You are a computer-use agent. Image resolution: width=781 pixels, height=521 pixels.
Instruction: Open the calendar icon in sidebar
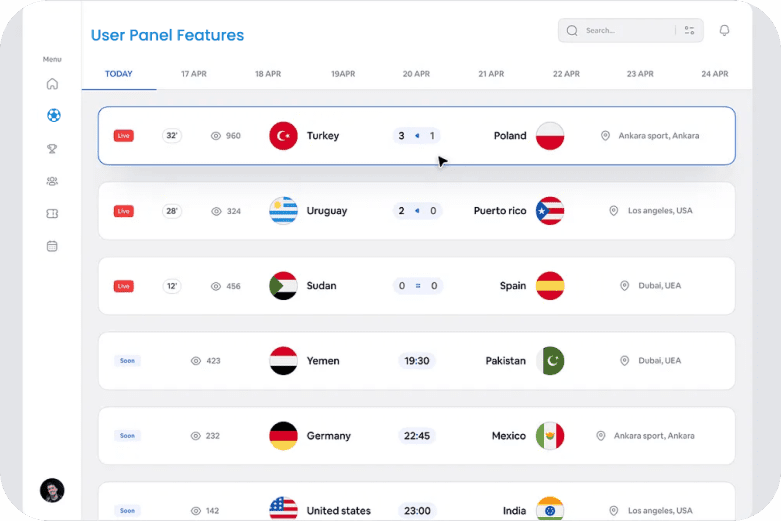point(52,246)
